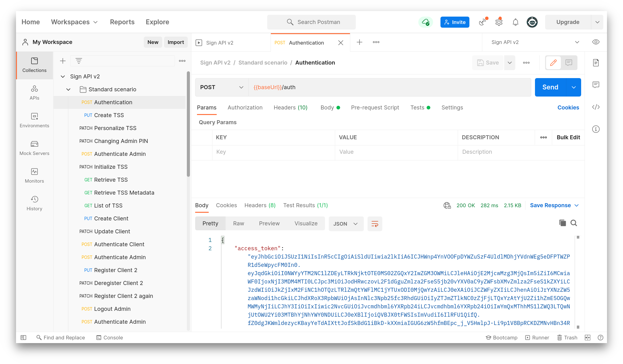Open the JSON format dropdown
The image size is (623, 364).
click(x=346, y=224)
